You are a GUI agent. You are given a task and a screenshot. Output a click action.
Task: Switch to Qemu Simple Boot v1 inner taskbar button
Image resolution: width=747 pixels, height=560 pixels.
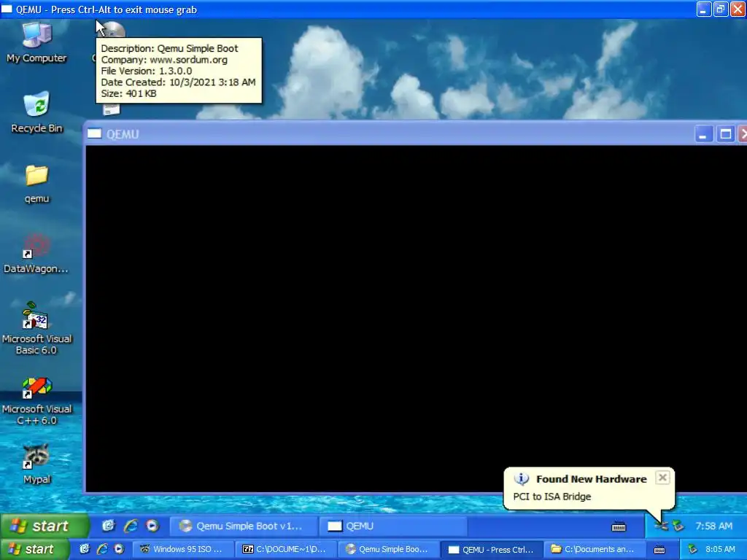(244, 526)
